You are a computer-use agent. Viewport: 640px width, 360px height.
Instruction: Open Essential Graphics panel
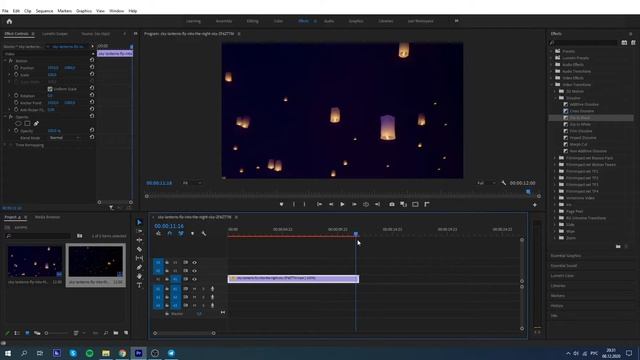(566, 256)
